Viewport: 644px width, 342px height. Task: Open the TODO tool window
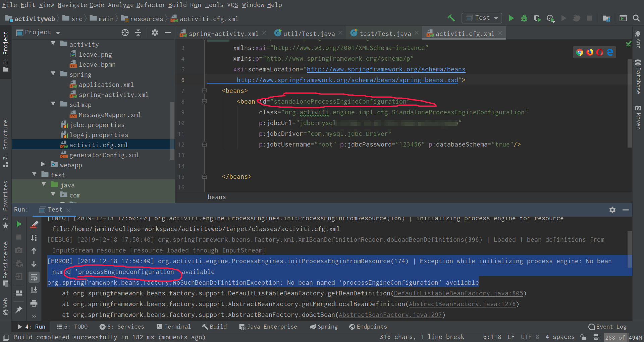[x=72, y=327]
